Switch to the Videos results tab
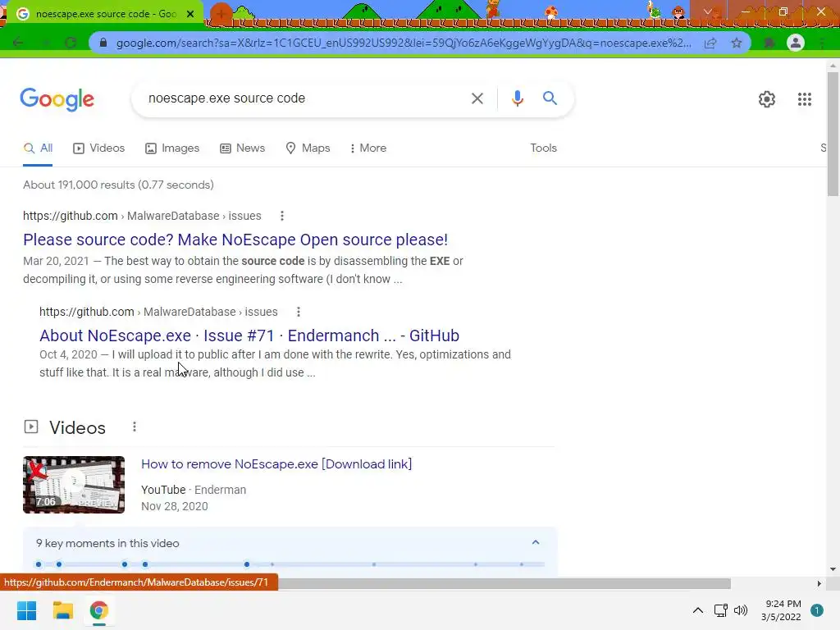The height and width of the screenshot is (630, 840). (98, 148)
